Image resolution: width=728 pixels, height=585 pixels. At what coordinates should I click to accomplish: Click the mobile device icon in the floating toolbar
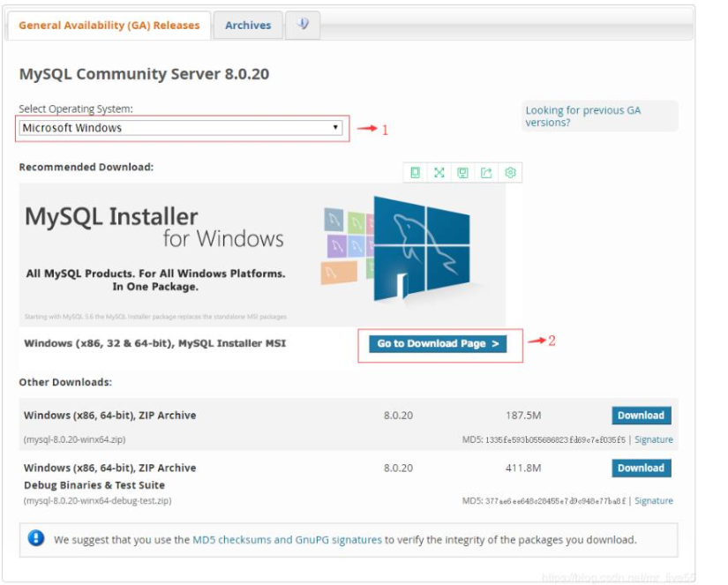[x=415, y=173]
